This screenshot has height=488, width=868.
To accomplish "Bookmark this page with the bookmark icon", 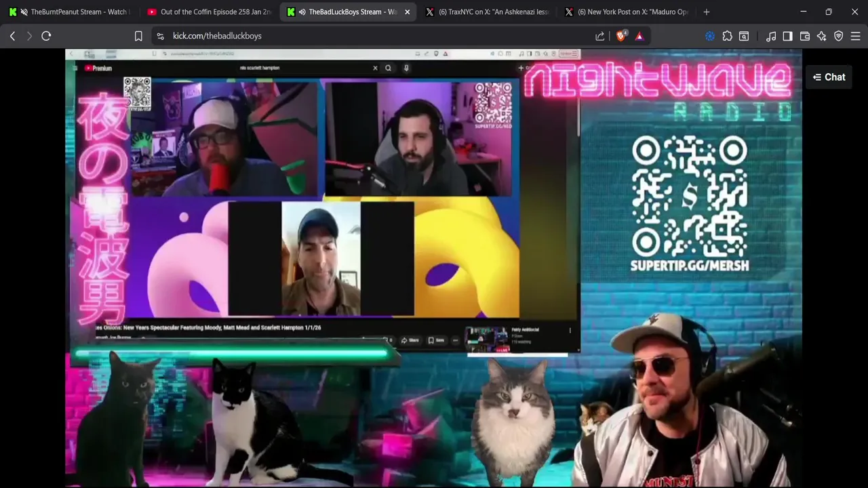I will point(138,36).
